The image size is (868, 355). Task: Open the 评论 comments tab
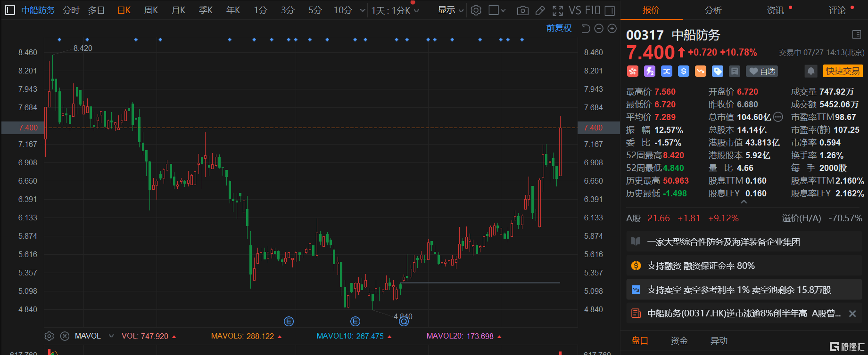click(837, 10)
